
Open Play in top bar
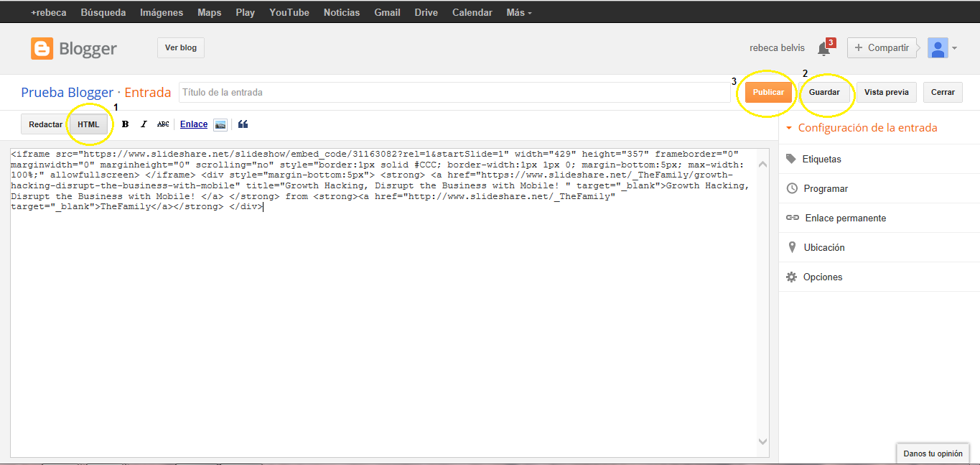[246, 12]
